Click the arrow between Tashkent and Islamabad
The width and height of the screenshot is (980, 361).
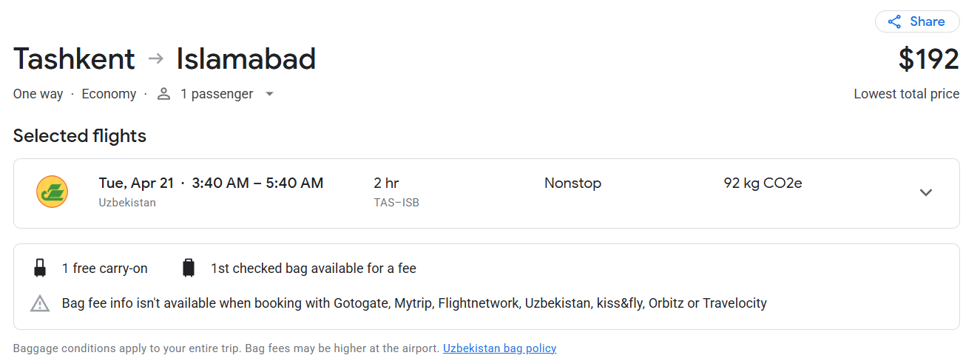click(x=155, y=58)
